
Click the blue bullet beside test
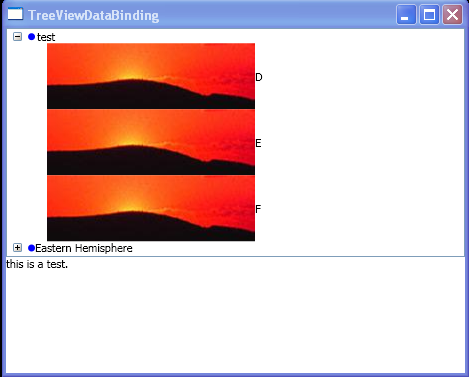click(x=31, y=37)
